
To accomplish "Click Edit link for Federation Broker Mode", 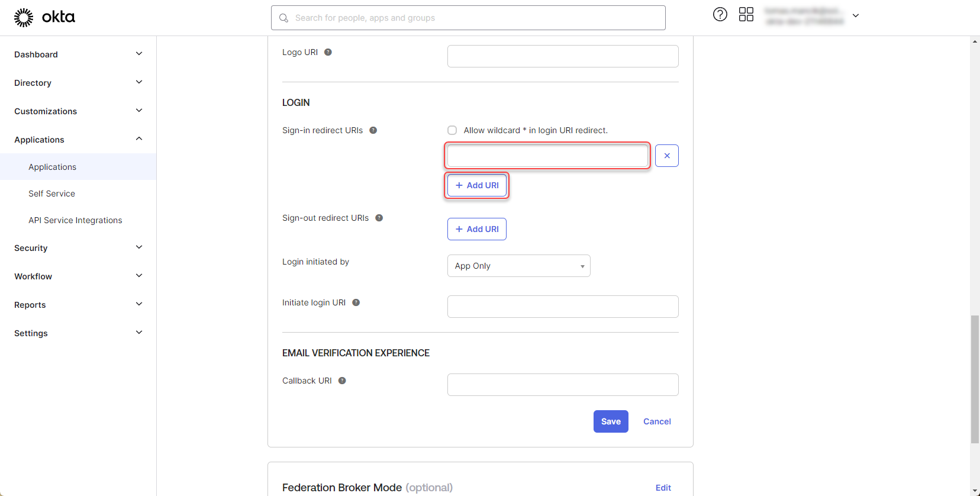I will pos(663,488).
